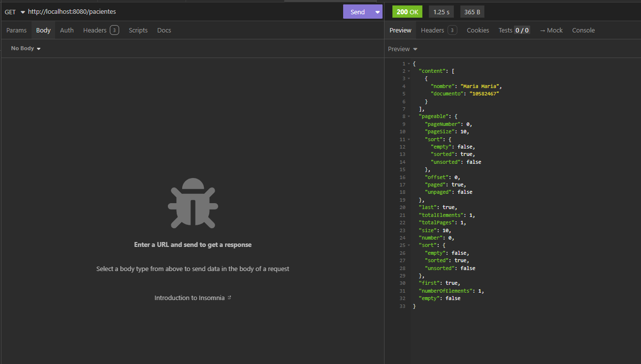Viewport: 641px width, 364px height.
Task: Click the "last" key on line 20
Action: click(427, 207)
